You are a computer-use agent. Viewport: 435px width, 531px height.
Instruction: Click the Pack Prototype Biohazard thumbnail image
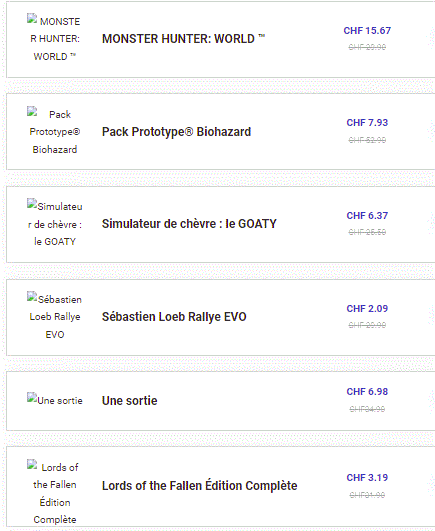tap(55, 131)
